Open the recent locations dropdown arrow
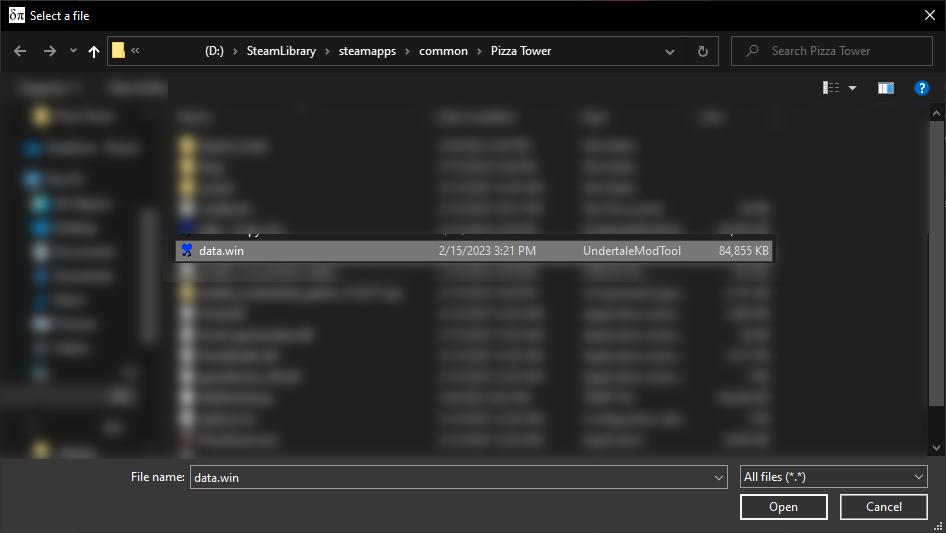 [x=73, y=51]
